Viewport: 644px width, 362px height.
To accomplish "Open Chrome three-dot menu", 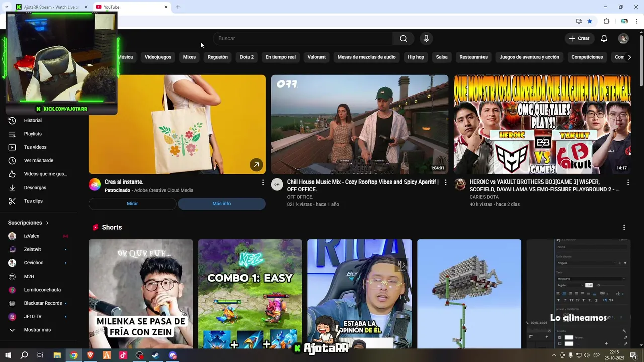I will [636, 21].
